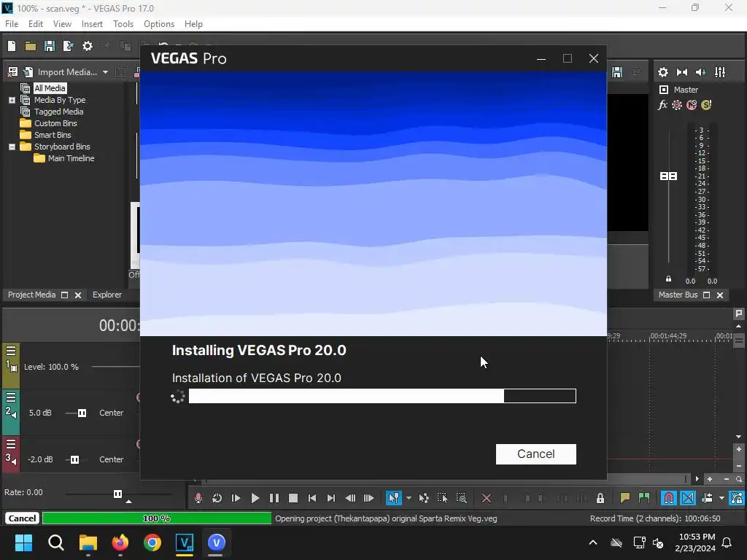Click the Open folder icon in main toolbar

[31, 46]
